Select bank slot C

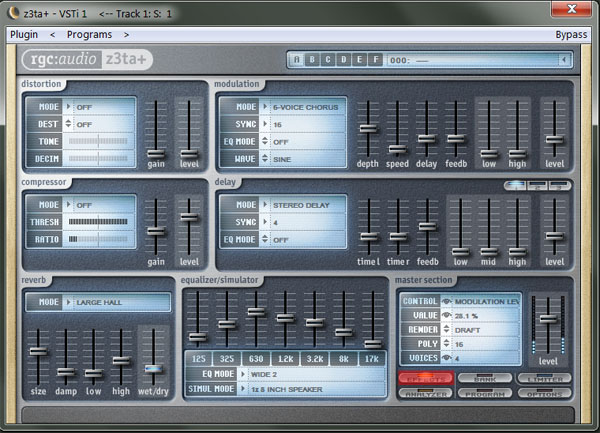(328, 60)
